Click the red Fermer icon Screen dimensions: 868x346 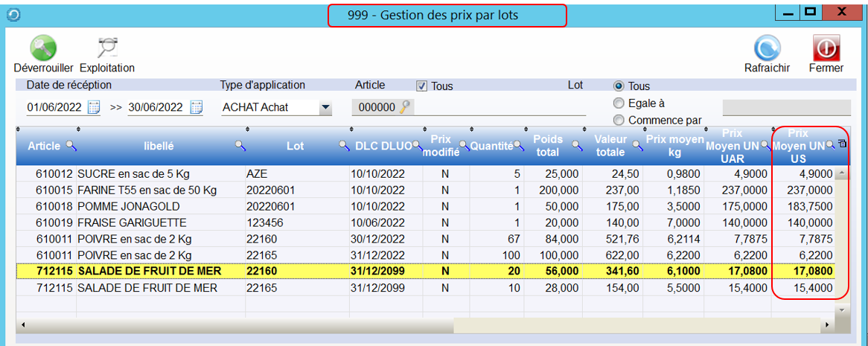pos(826,49)
